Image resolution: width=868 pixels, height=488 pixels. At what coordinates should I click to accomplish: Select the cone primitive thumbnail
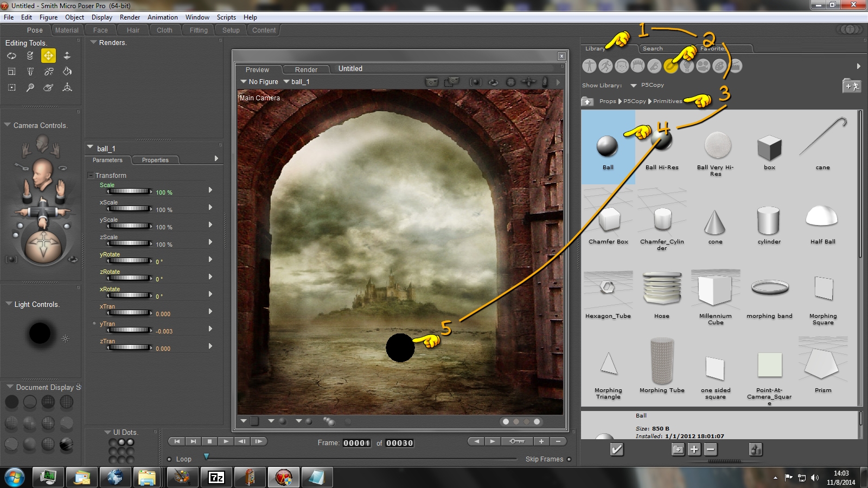715,222
